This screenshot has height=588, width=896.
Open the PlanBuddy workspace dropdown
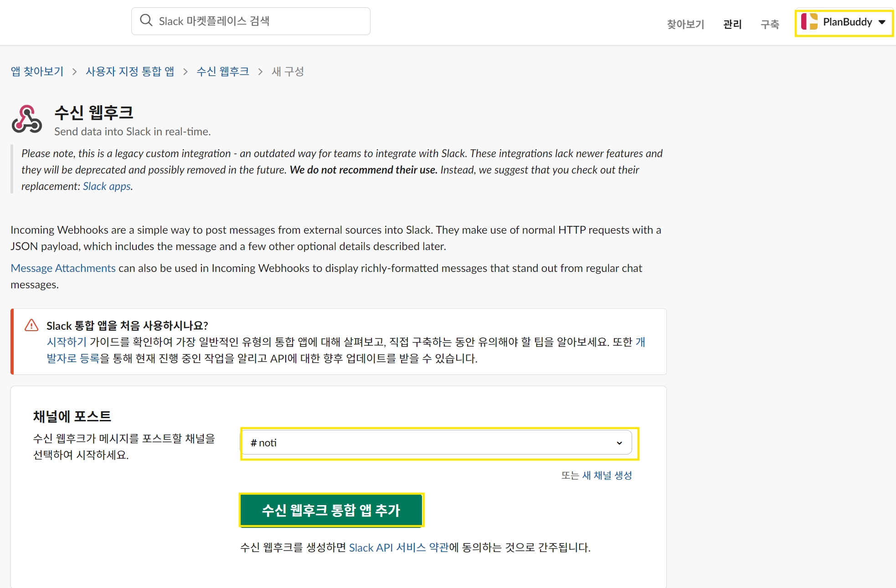click(x=844, y=22)
